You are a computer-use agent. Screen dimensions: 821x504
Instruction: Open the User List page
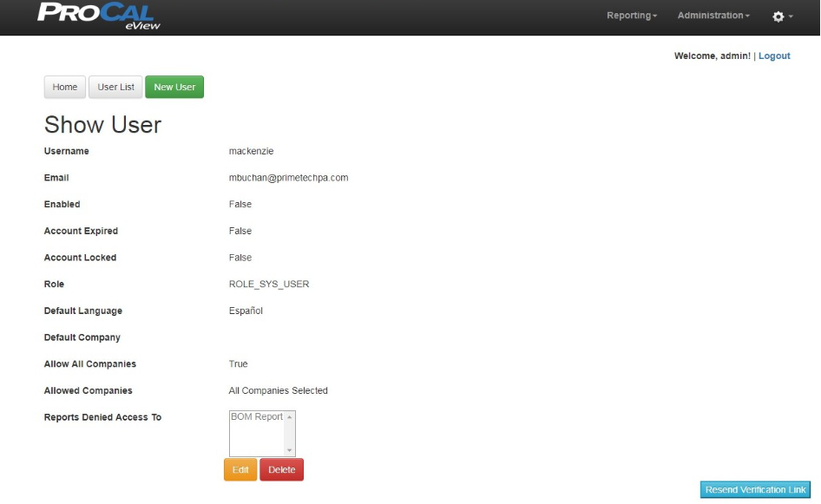(x=115, y=87)
